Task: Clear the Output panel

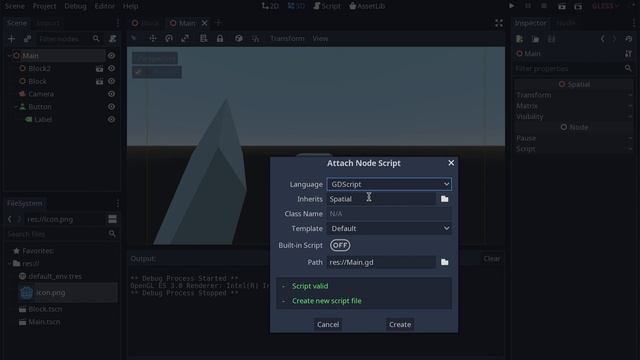Action: pos(491,259)
